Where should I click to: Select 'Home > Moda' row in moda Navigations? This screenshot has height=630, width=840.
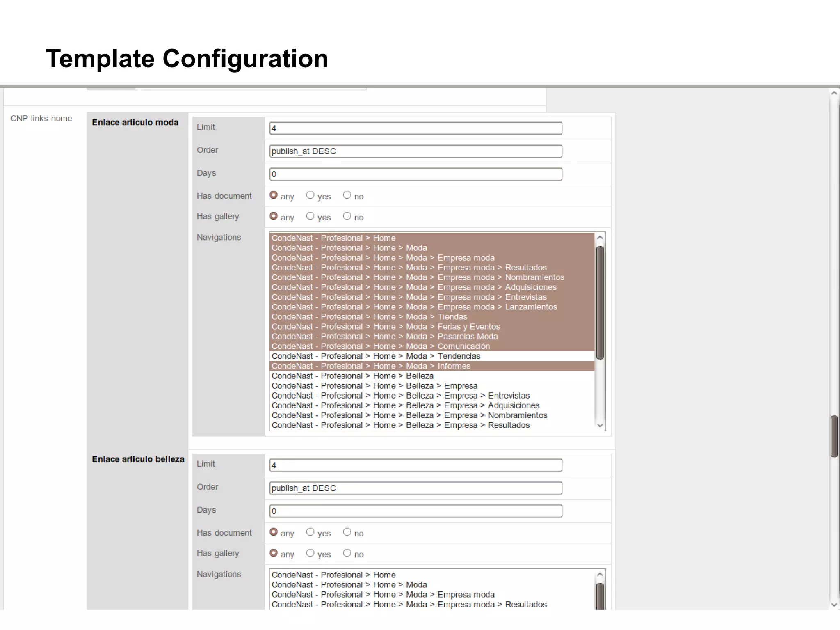(432, 248)
